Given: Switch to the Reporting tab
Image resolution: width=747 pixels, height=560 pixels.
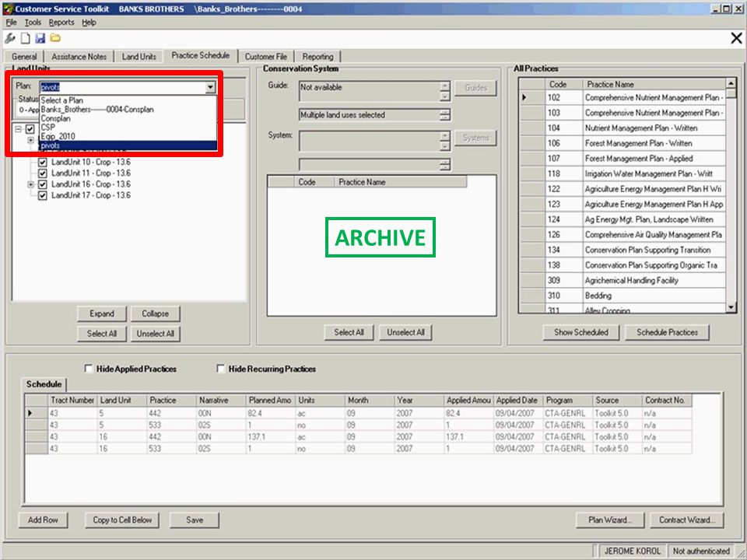Looking at the screenshot, I should (x=317, y=56).
